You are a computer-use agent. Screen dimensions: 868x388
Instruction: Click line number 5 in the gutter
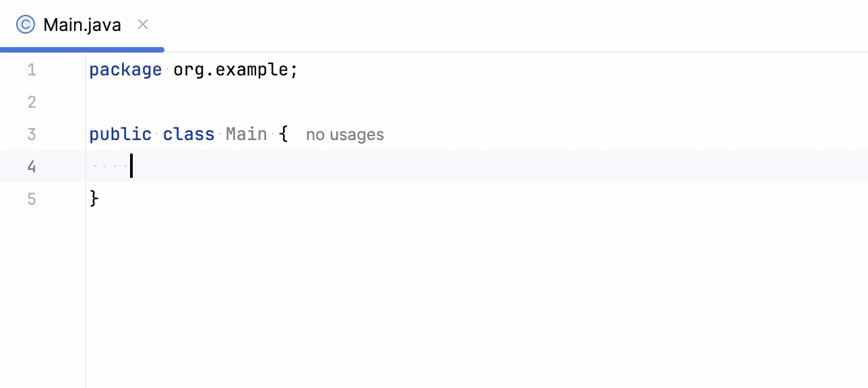point(31,199)
